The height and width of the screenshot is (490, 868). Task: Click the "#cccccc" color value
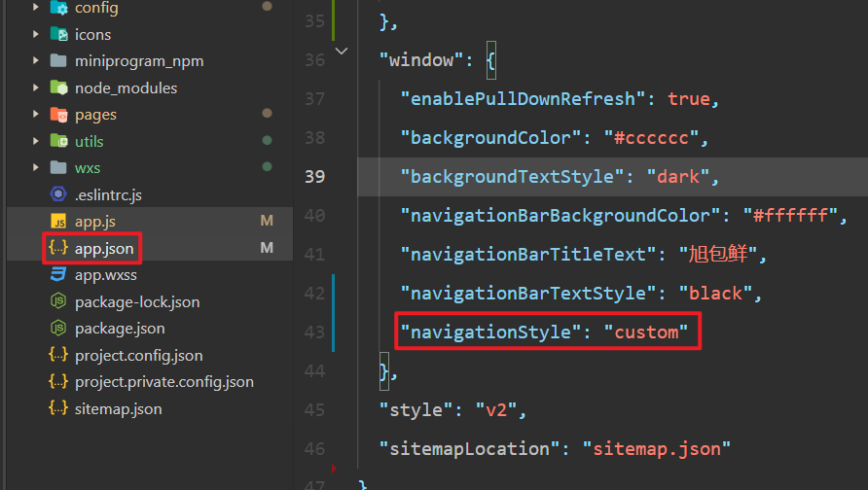(651, 138)
